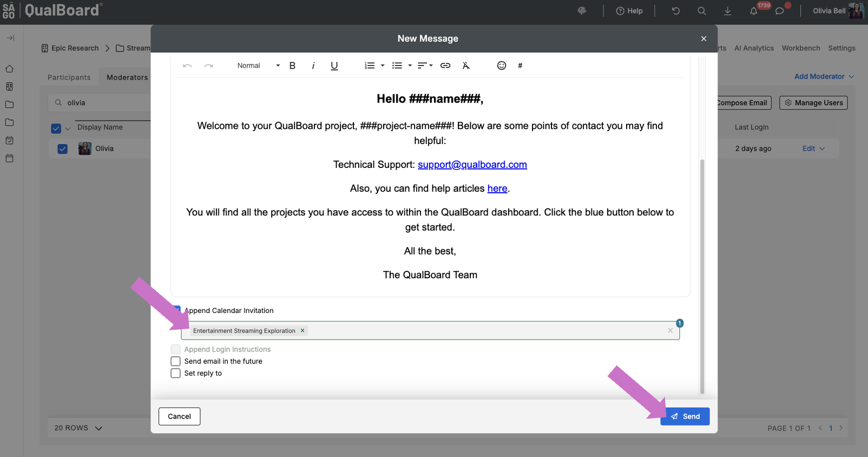868x457 pixels.
Task: Open the fingerprint icon in top bar
Action: 582,11
